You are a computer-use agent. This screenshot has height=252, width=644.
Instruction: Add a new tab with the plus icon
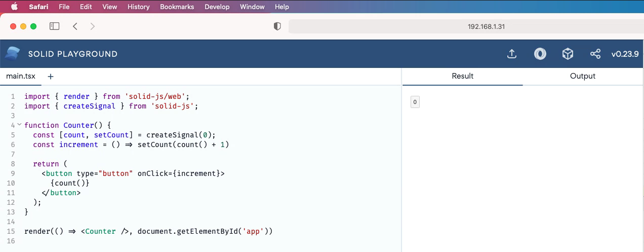(51, 77)
